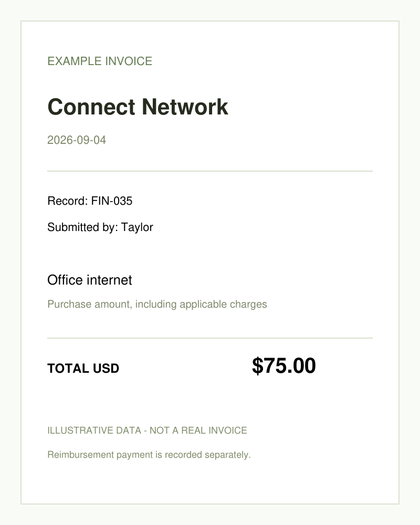Screen dimensions: 420x525
Task: Select the $75.00 total amount
Action: [x=283, y=365]
